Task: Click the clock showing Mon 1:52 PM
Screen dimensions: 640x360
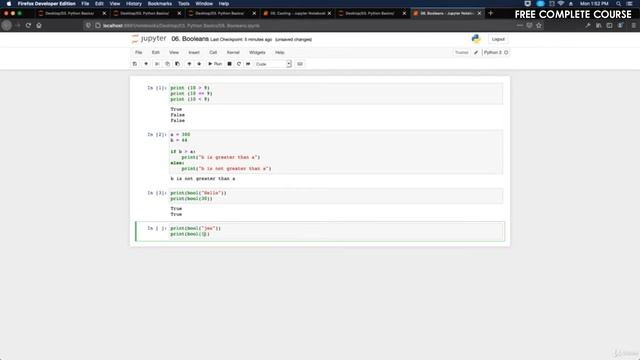Action: point(594,4)
